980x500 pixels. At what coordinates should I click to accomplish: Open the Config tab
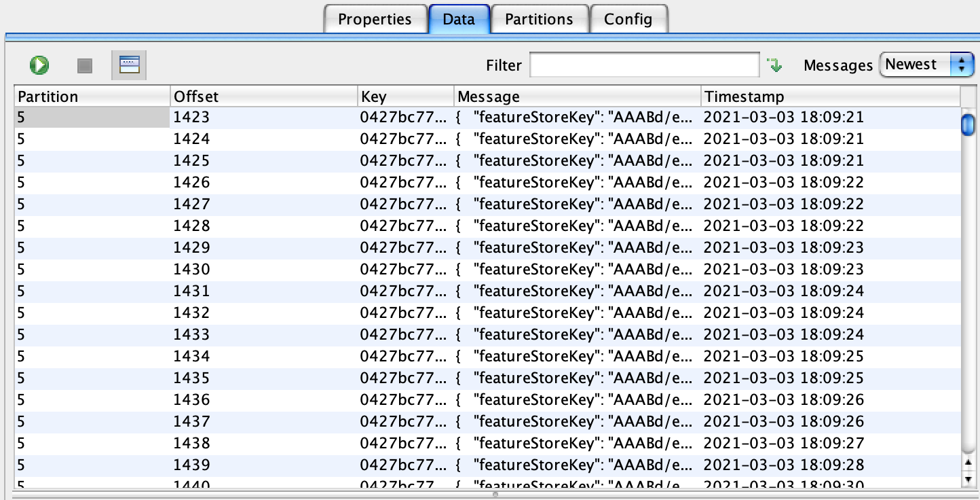(x=628, y=19)
